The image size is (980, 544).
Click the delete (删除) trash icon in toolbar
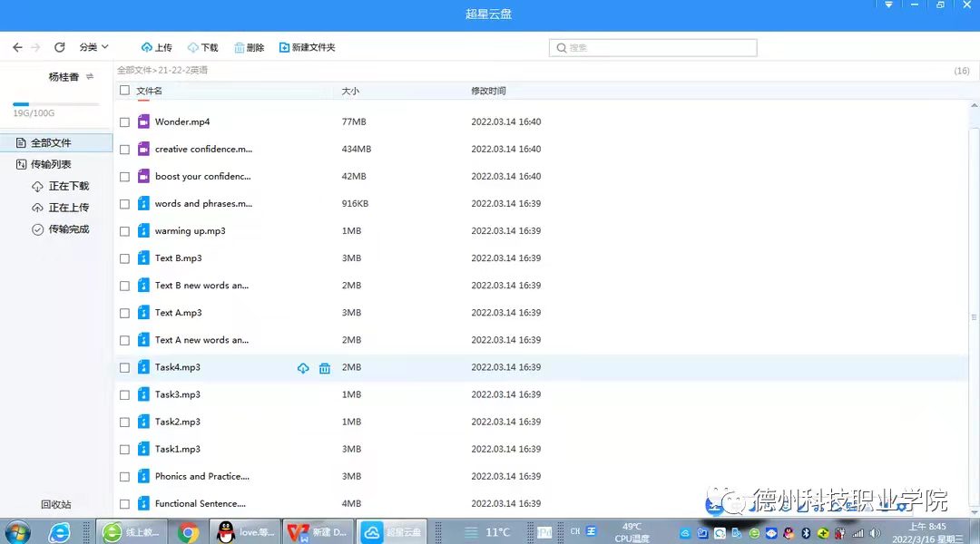click(x=240, y=47)
